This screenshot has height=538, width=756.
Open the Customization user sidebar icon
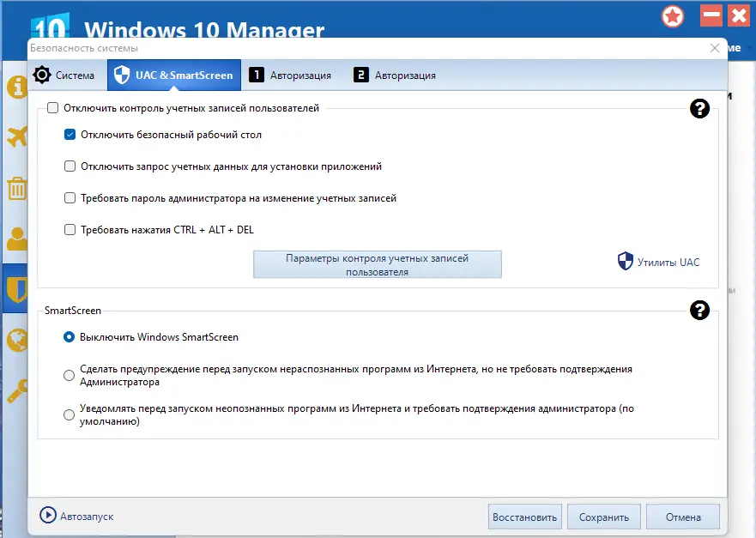[17, 239]
